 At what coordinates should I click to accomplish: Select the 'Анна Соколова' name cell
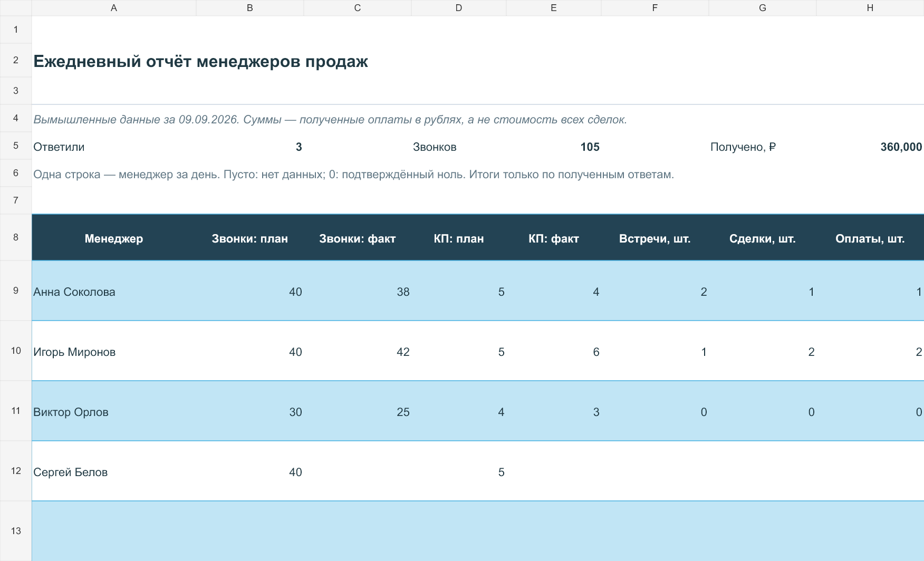click(x=114, y=291)
